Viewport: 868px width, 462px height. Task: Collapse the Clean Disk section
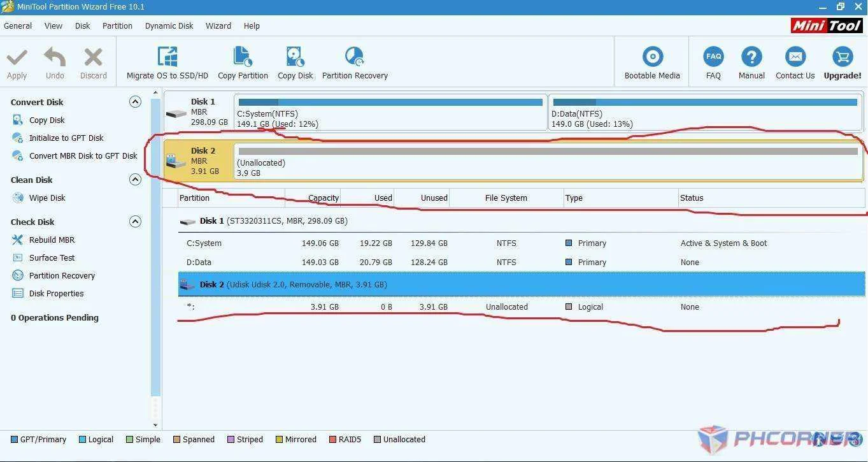pyautogui.click(x=135, y=179)
